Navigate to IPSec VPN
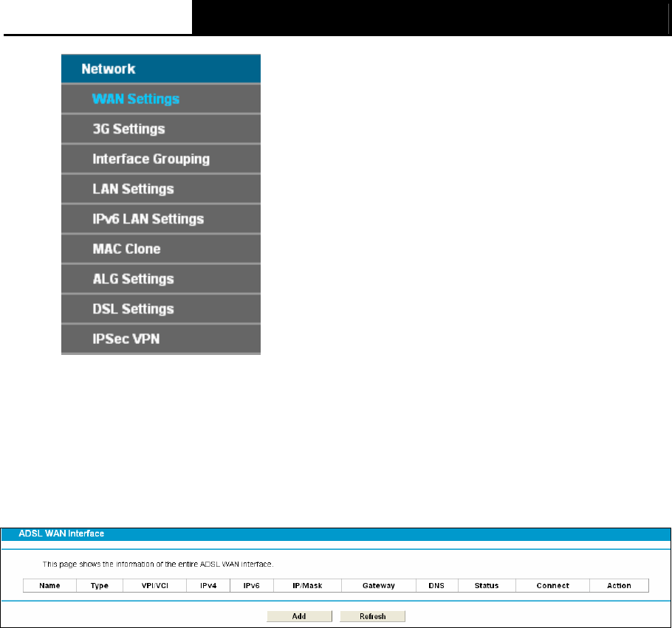Image resolution: width=672 pixels, height=628 pixels. pyautogui.click(x=161, y=339)
